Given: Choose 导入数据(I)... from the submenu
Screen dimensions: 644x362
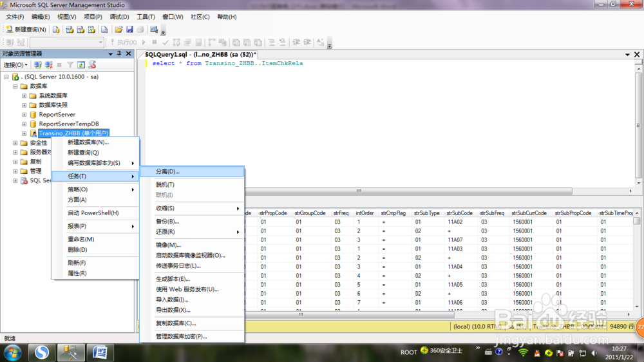Looking at the screenshot, I should point(192,300).
